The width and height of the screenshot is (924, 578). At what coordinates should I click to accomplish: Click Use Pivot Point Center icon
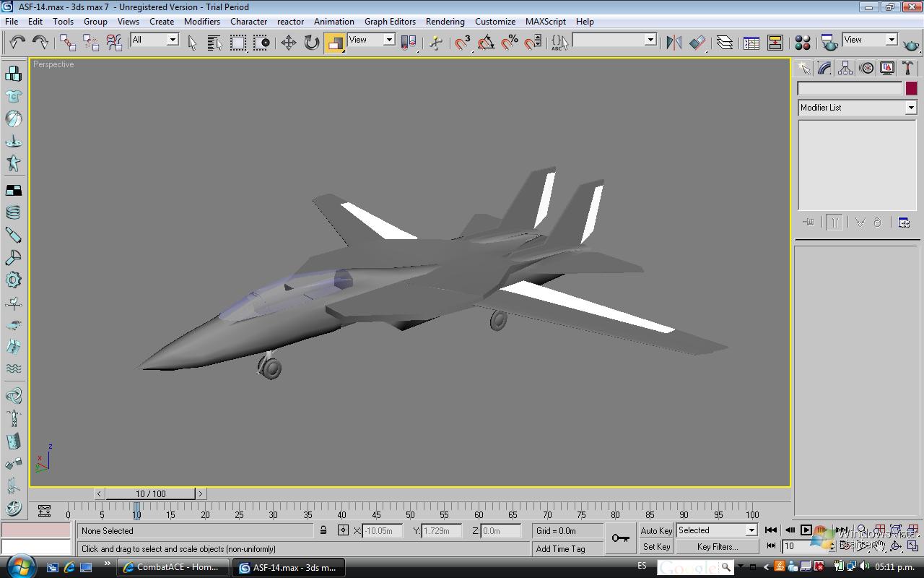[x=409, y=43]
